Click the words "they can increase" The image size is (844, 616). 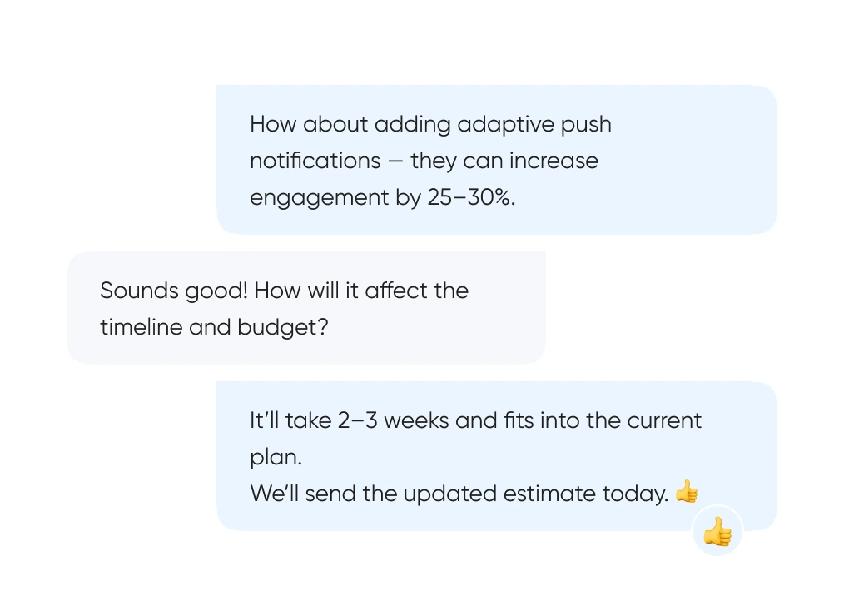pos(504,161)
